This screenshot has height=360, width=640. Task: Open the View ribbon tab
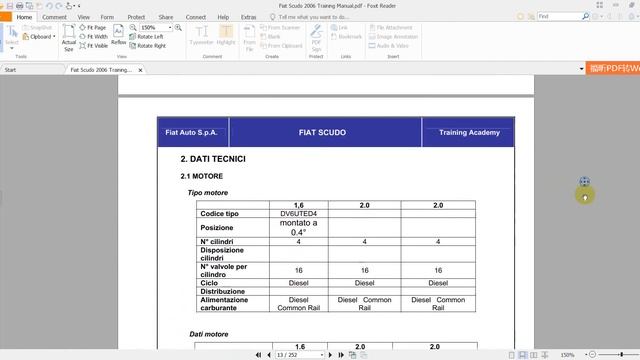point(84,17)
